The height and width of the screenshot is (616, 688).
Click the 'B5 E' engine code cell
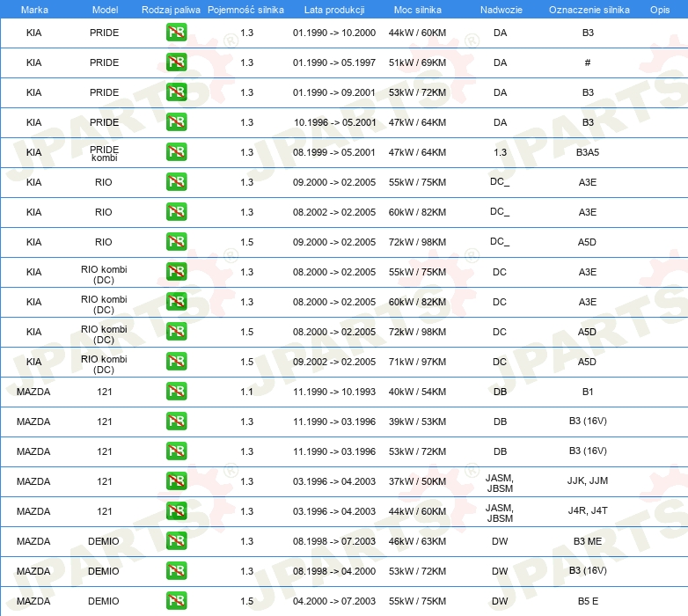point(588,601)
